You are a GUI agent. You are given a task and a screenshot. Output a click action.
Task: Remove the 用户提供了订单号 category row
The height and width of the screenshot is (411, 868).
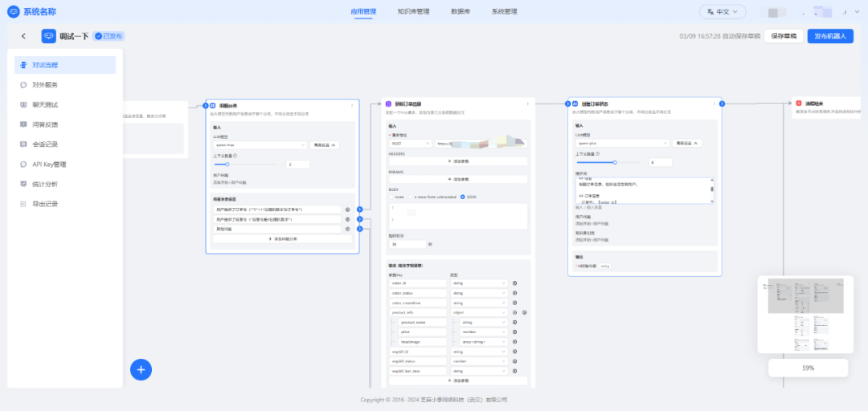(348, 210)
